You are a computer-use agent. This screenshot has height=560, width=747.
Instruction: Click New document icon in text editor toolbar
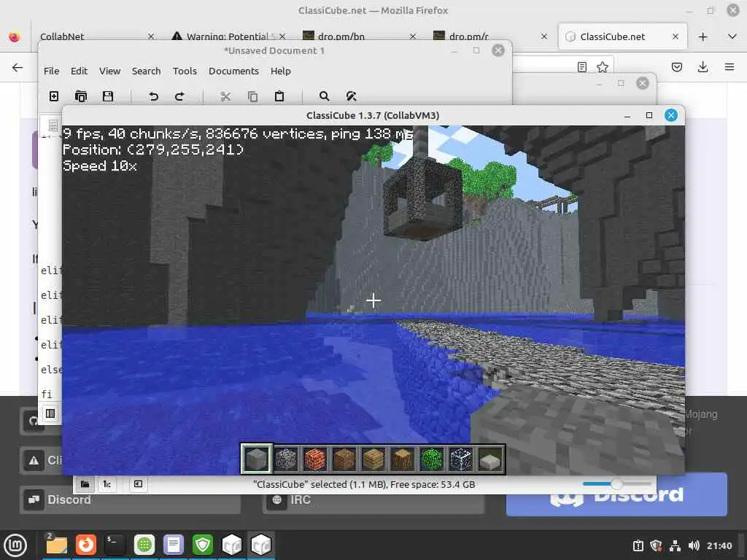click(x=54, y=96)
